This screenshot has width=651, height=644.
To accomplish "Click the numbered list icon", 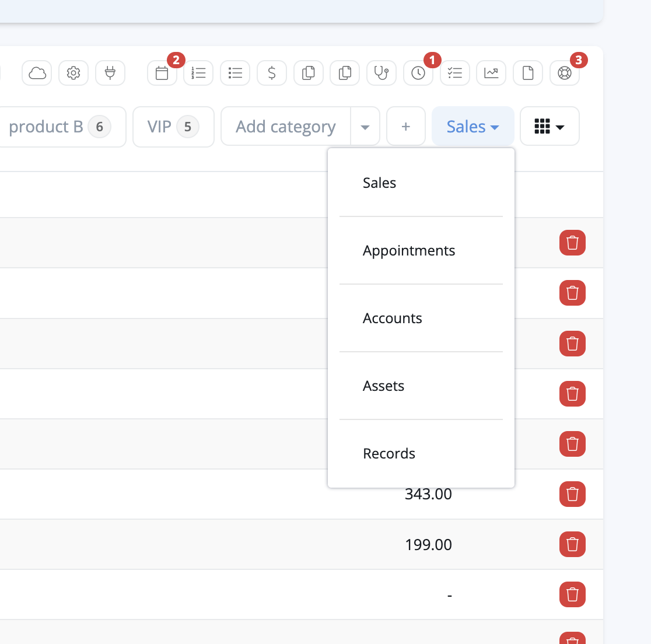I will coord(198,73).
